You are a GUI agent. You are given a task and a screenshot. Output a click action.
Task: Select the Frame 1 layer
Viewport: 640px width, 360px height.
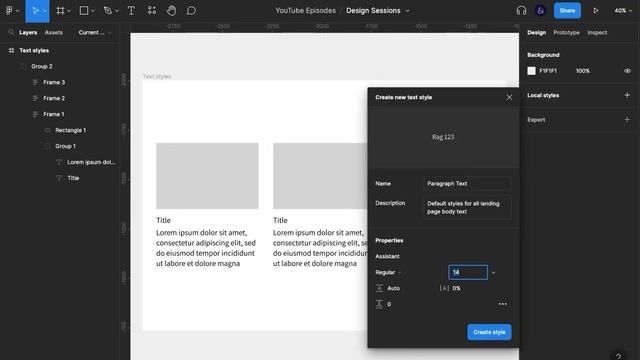[53, 114]
